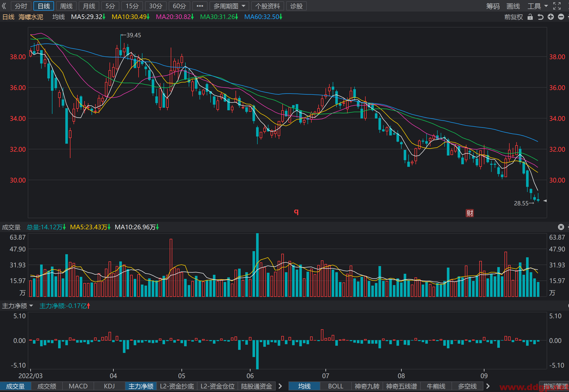
Task: Toggle 前复权 price adjustment mode
Action: (x=513, y=17)
